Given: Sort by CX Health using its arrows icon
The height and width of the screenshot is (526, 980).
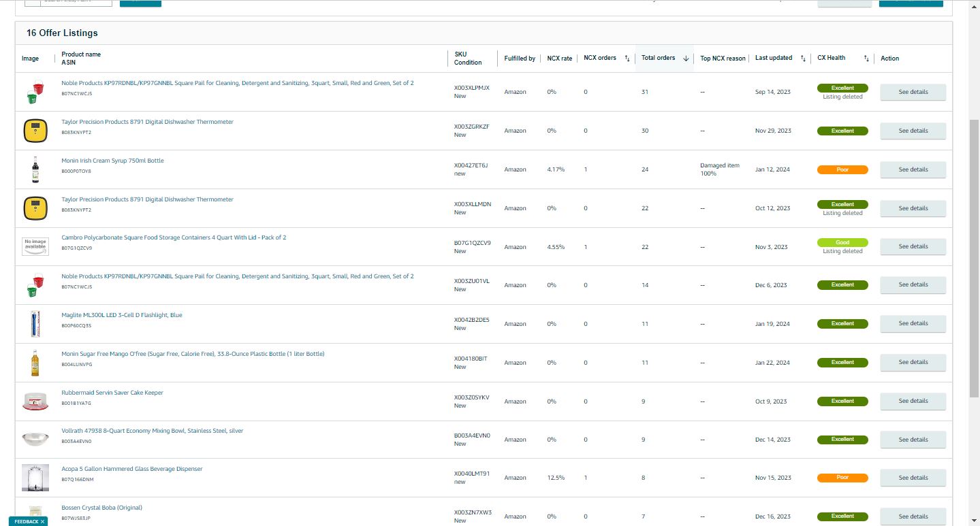Looking at the screenshot, I should click(866, 59).
